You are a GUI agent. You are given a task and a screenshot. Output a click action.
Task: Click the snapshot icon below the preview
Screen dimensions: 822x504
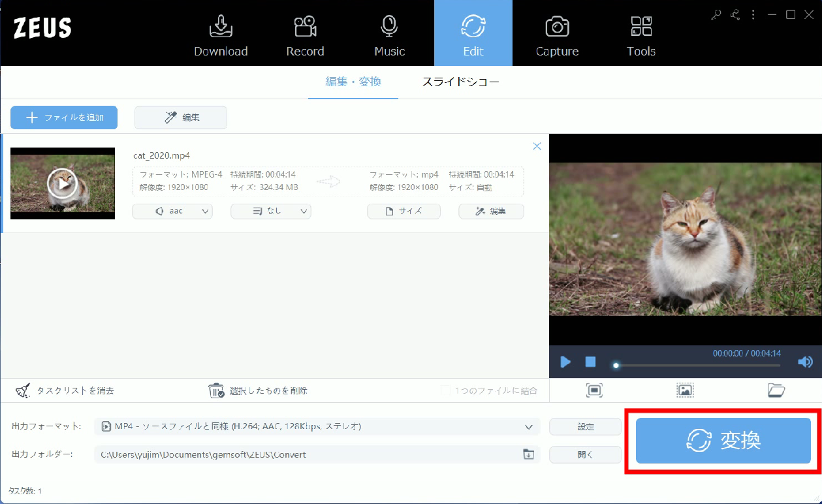coord(684,390)
